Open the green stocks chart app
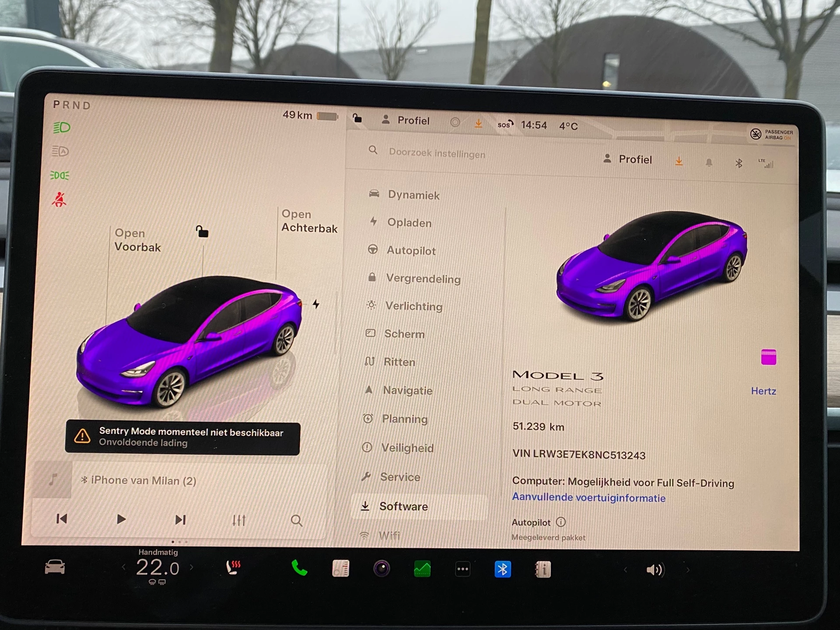The height and width of the screenshot is (630, 840). point(422,569)
